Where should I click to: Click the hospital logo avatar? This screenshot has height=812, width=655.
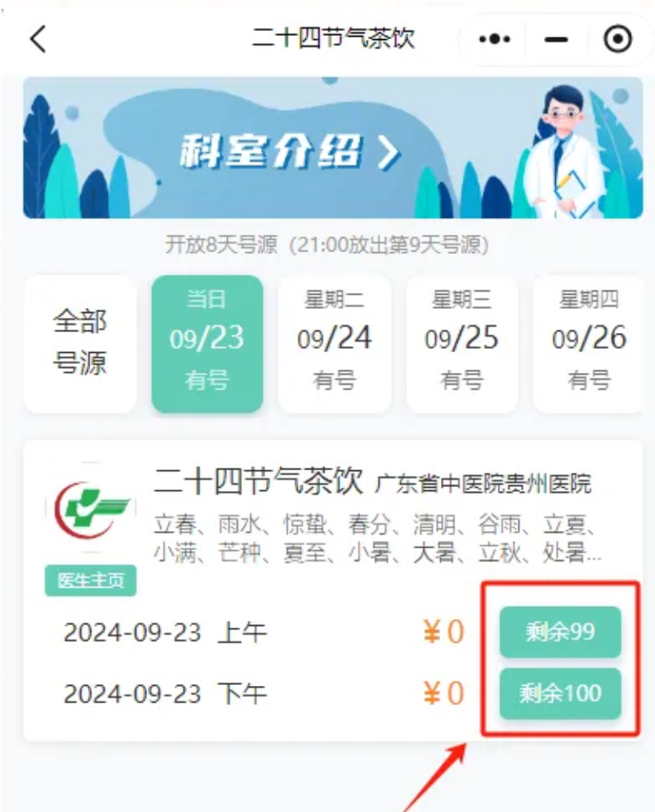(x=92, y=510)
